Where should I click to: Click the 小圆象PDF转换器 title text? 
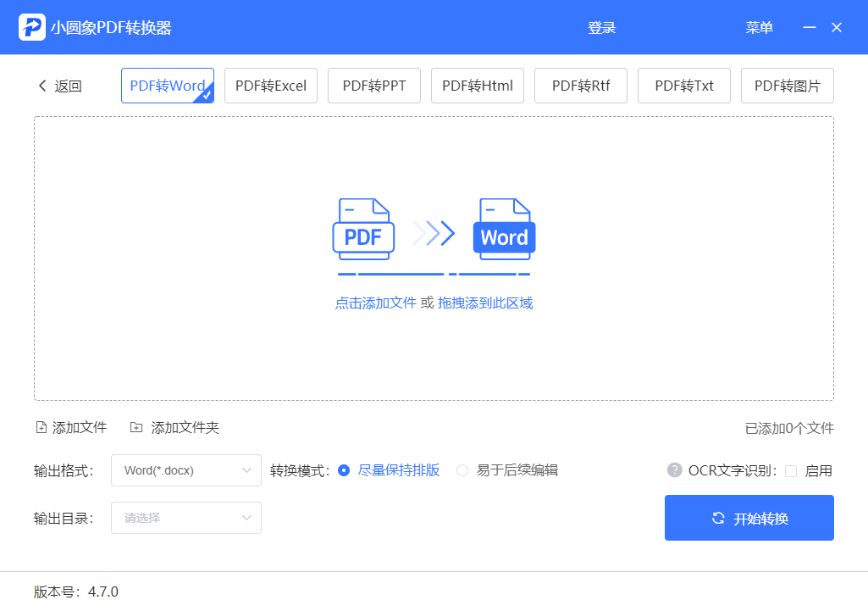tap(111, 28)
